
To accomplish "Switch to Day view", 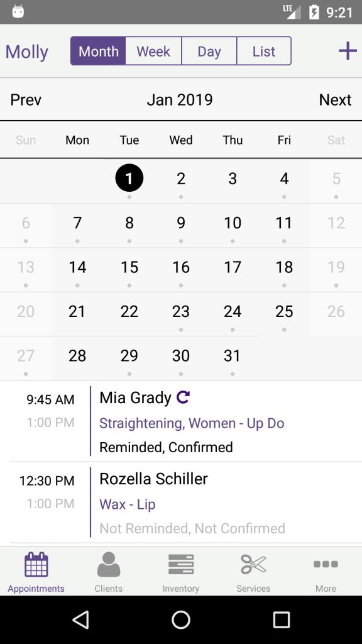I will tap(209, 51).
